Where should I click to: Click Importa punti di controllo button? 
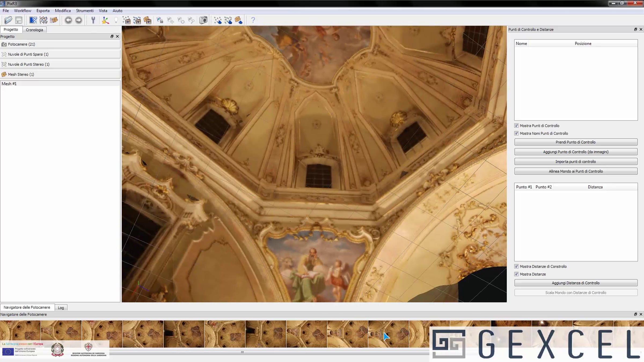576,161
